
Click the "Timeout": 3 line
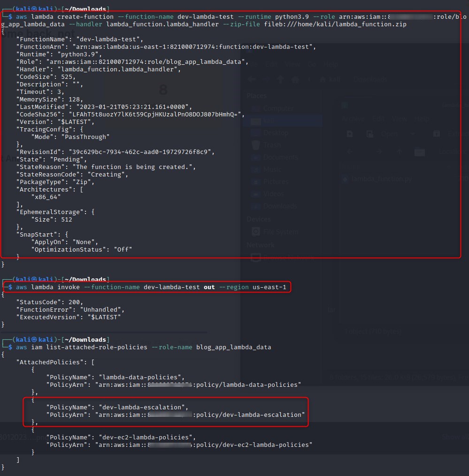(x=40, y=92)
